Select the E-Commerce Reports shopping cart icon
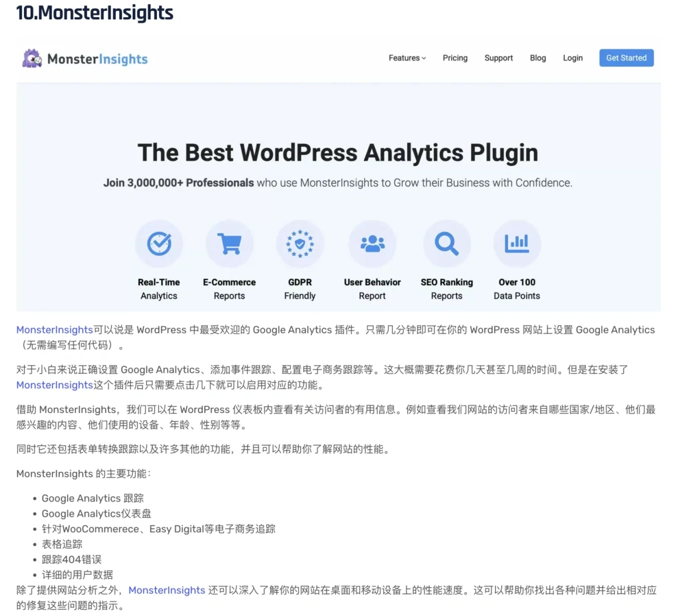Viewport: 678px width, 616px height. [229, 243]
